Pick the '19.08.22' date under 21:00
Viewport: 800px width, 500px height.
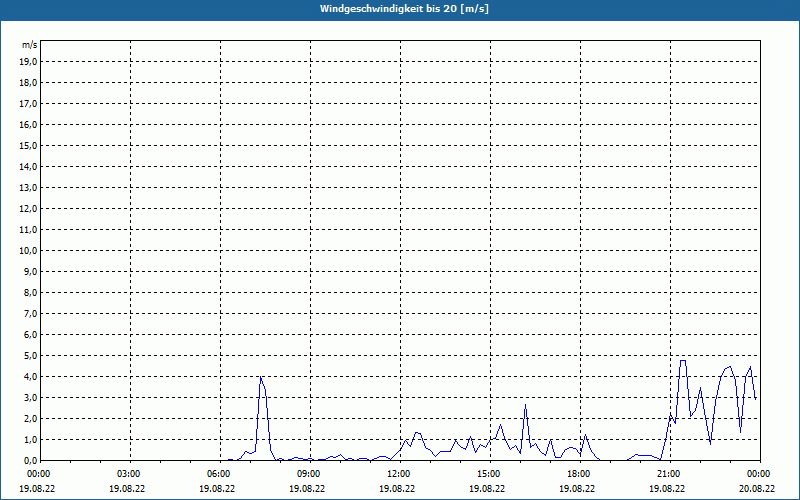(x=667, y=488)
